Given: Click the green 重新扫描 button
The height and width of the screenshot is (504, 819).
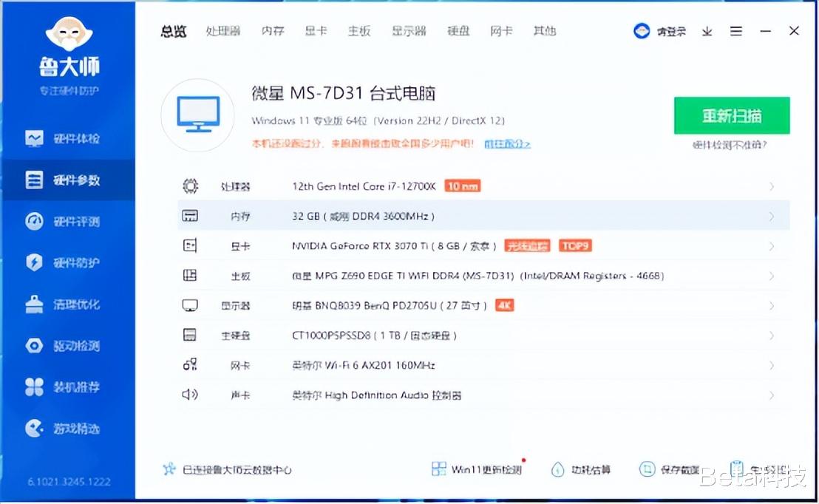Looking at the screenshot, I should 732,115.
